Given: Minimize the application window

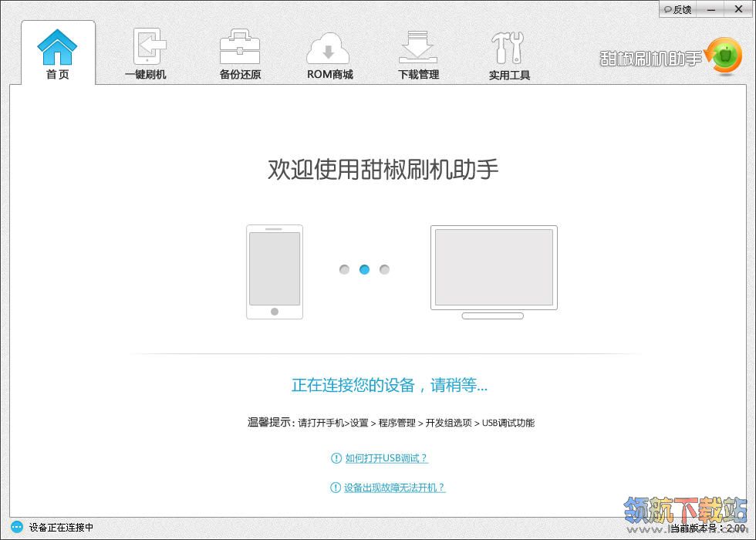Looking at the screenshot, I should point(711,9).
